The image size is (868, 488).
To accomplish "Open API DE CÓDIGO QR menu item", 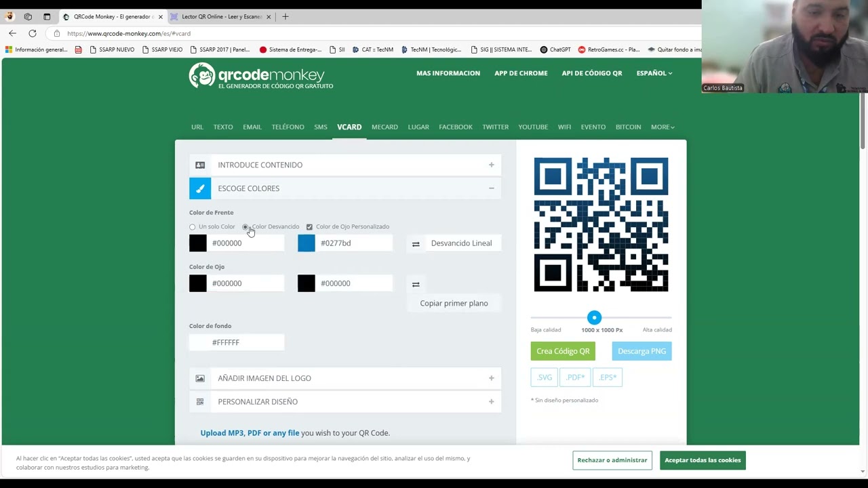I will [592, 73].
